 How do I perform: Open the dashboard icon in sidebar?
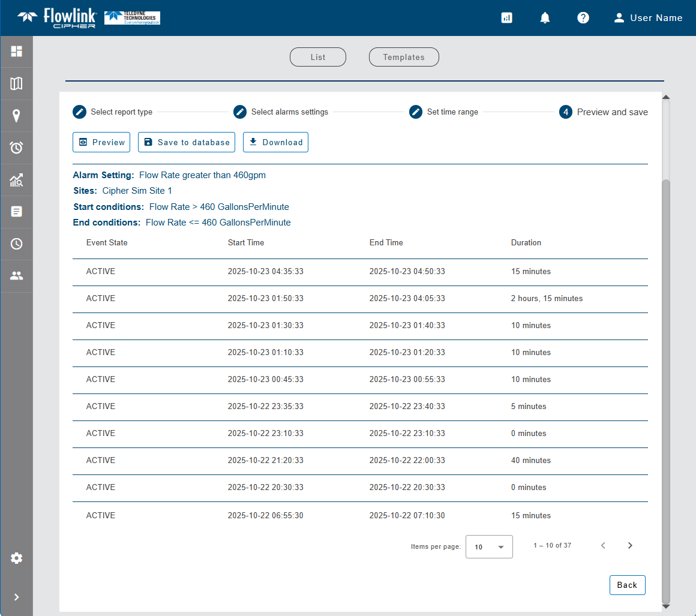pos(16,52)
